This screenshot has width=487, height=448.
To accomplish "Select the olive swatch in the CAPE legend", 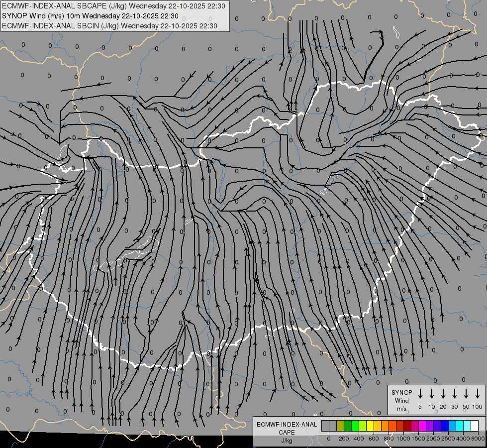I will 340,426.
